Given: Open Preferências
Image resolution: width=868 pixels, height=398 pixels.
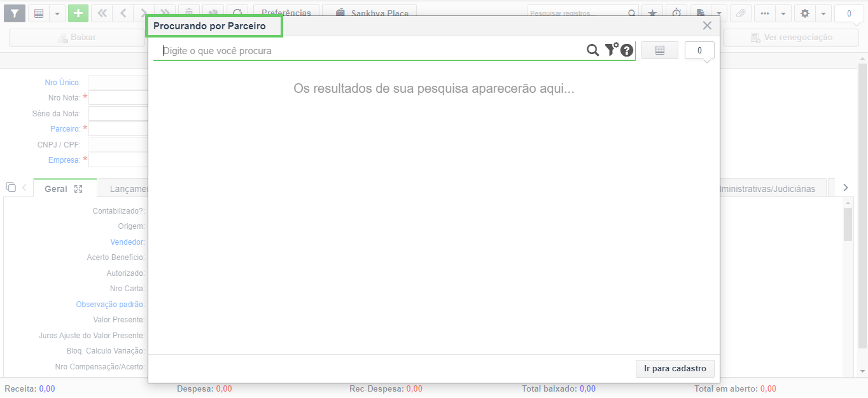Looking at the screenshot, I should tap(286, 13).
